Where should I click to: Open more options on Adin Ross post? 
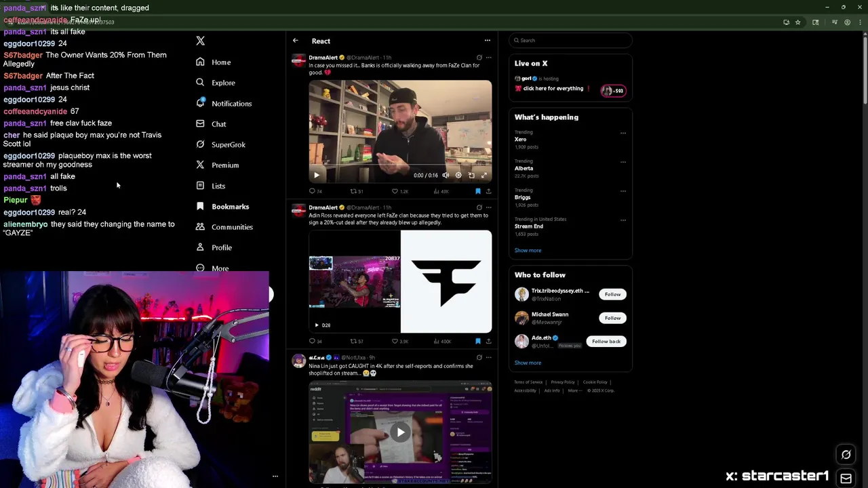pyautogui.click(x=488, y=207)
